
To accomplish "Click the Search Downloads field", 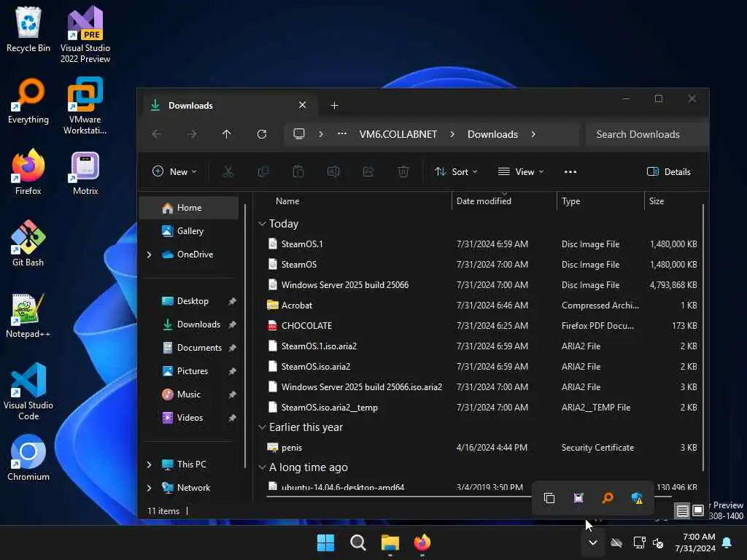I will [647, 134].
